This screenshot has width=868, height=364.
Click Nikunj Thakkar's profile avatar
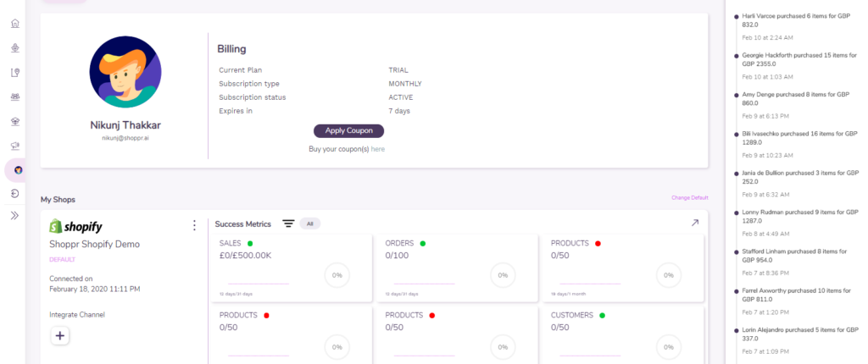[x=124, y=73]
